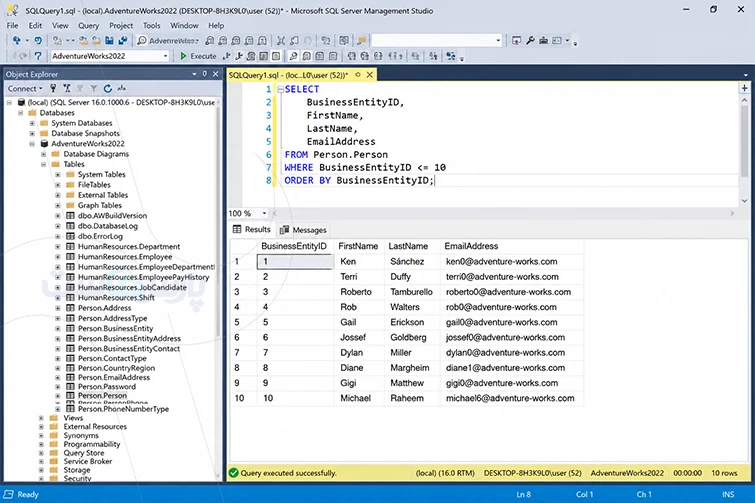This screenshot has width=755, height=503.
Task: Display the estimated execution plan icon
Action: 251,56
